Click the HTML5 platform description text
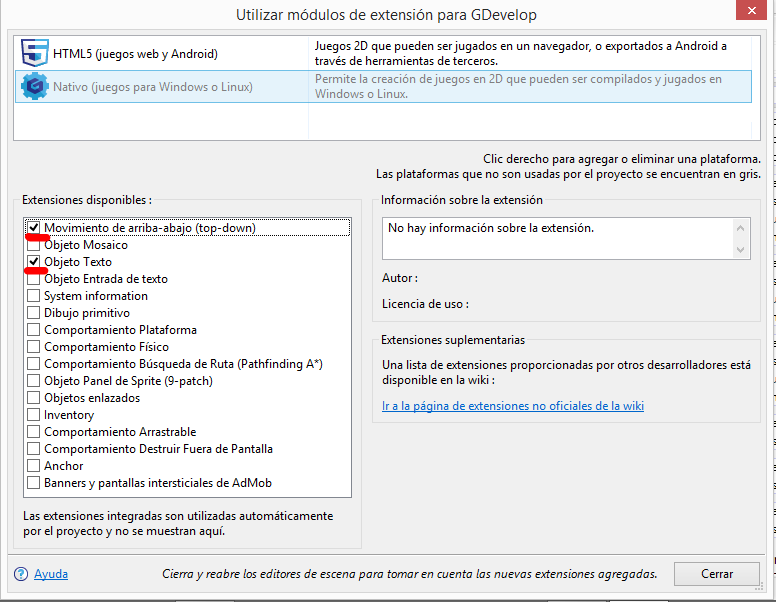776x602 pixels. 521,53
